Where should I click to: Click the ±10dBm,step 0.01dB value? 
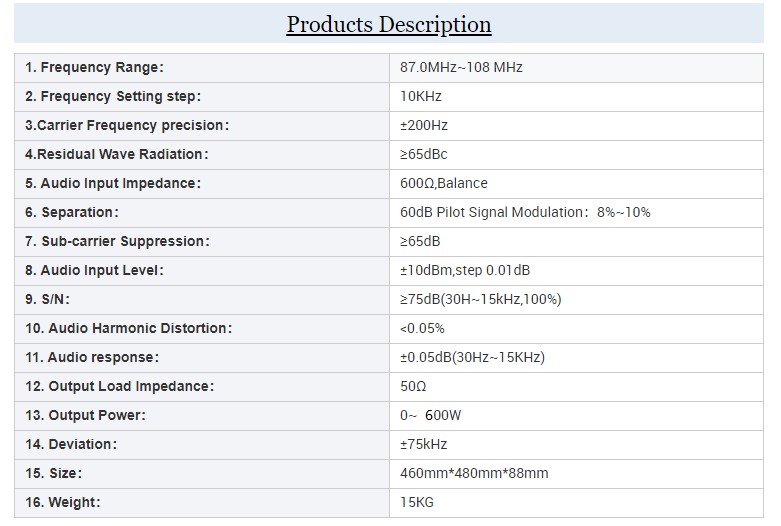(465, 270)
